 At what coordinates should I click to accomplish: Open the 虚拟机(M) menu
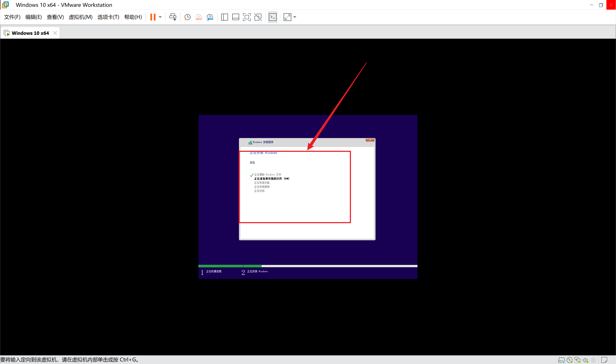click(81, 17)
